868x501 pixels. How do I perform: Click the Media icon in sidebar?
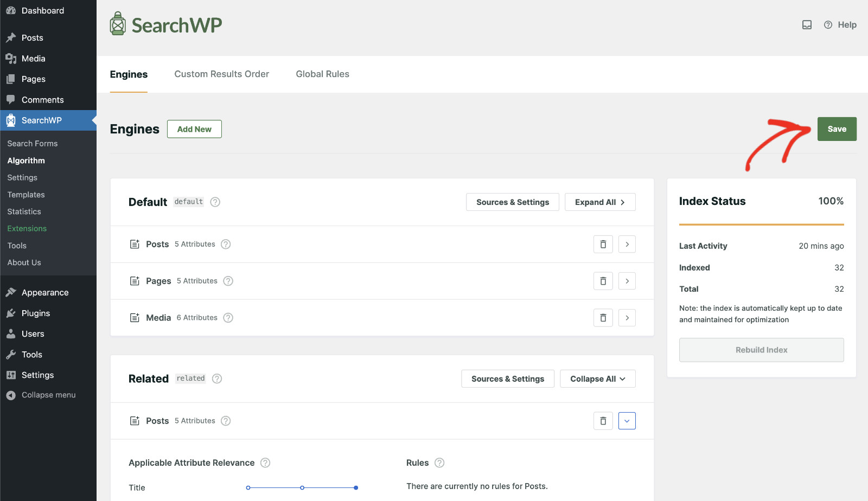[11, 59]
